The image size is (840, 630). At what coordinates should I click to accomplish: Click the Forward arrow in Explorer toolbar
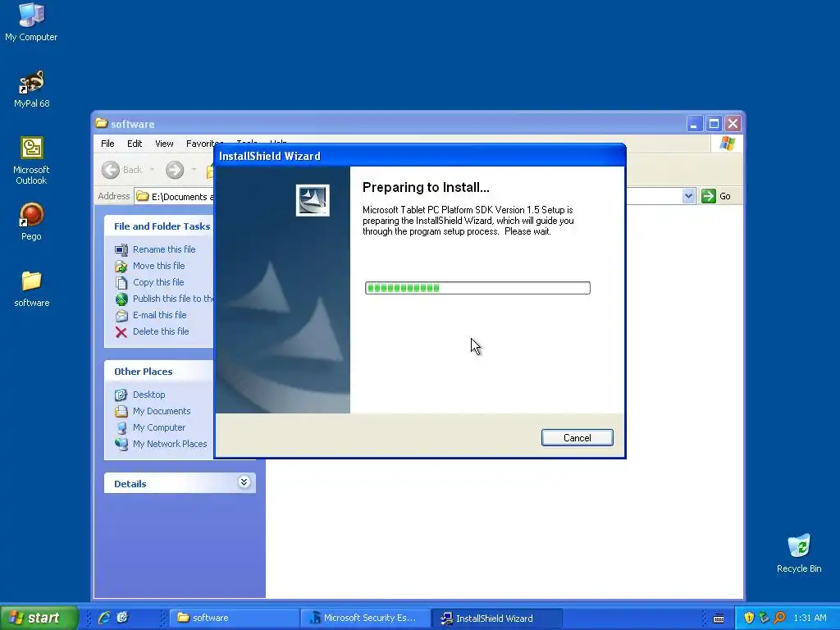pyautogui.click(x=174, y=170)
